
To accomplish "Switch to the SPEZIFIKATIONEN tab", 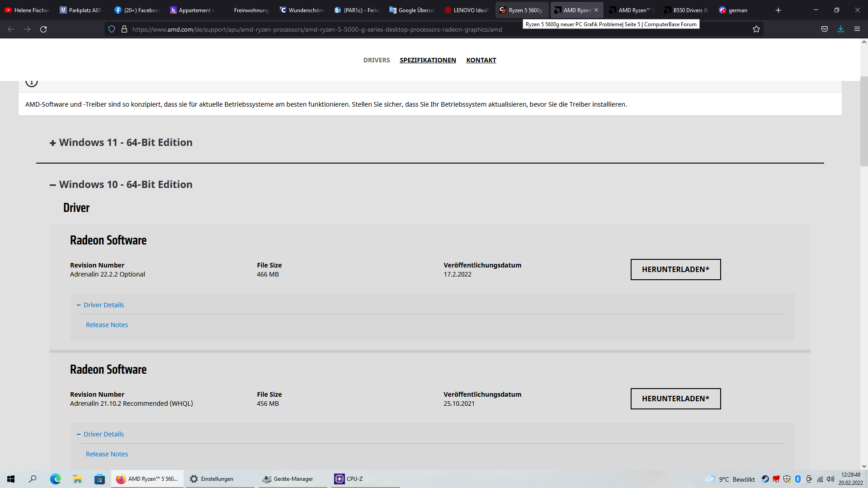I will 428,60.
